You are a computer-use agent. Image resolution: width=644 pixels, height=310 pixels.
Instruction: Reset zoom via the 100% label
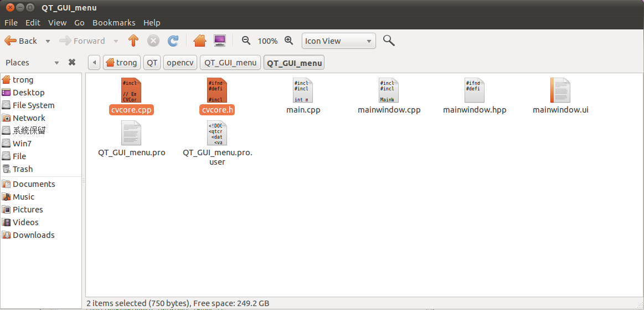click(x=267, y=41)
